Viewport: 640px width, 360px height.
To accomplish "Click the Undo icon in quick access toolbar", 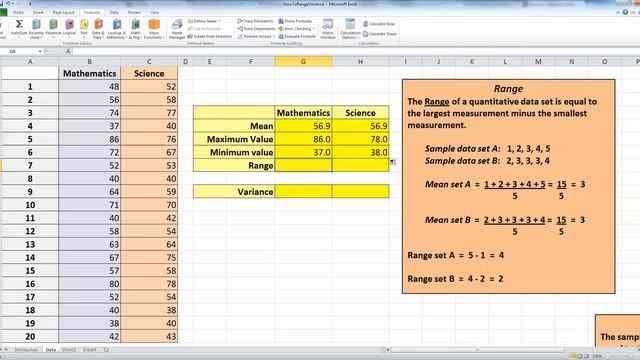I will (x=7, y=4).
